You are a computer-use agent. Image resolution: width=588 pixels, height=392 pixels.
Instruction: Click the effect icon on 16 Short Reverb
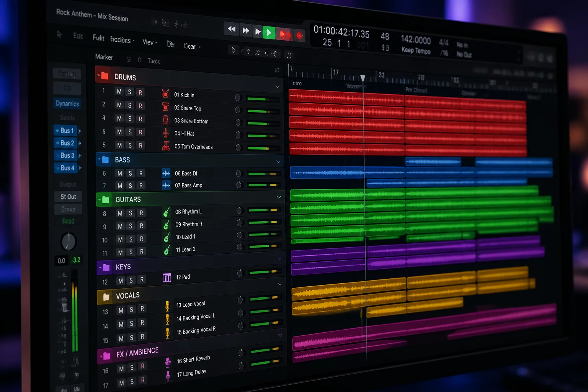[x=168, y=362]
